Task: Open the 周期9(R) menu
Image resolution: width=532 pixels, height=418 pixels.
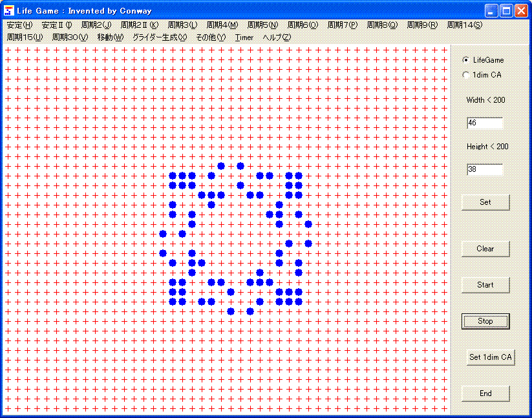Action: tap(422, 25)
